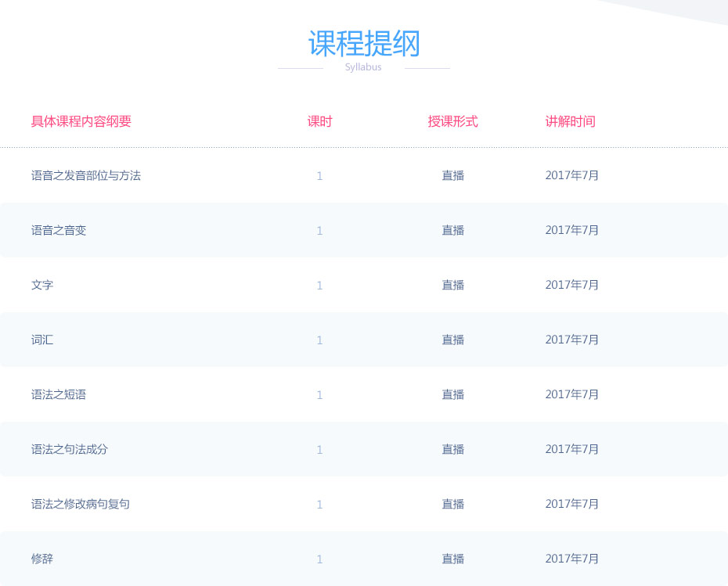Open the 语音之音变 course row
This screenshot has width=728, height=586.
click(x=364, y=230)
